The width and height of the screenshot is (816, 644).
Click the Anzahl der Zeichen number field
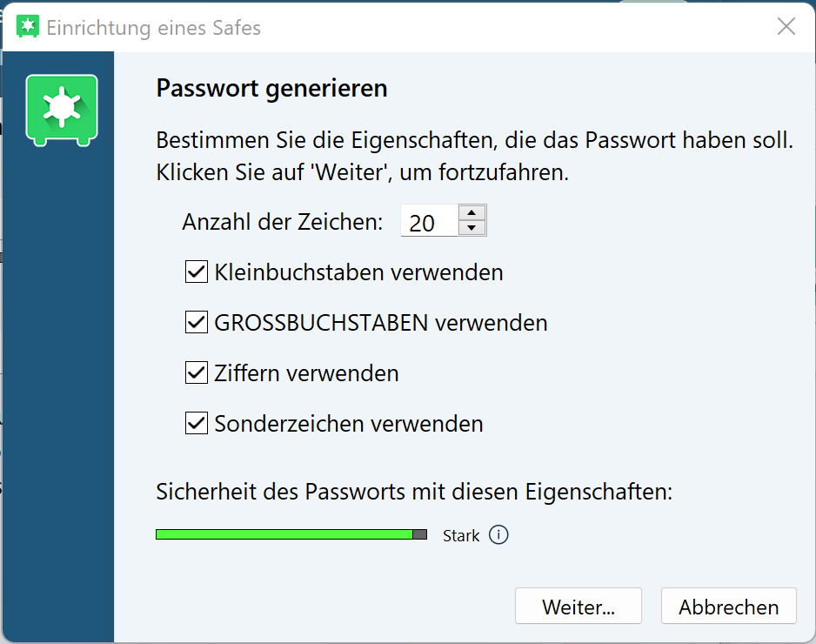429,222
